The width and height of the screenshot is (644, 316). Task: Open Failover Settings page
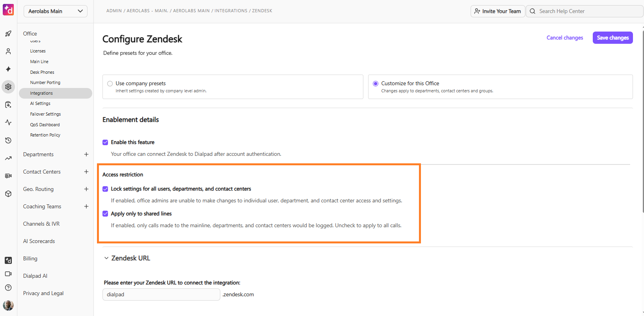[45, 114]
